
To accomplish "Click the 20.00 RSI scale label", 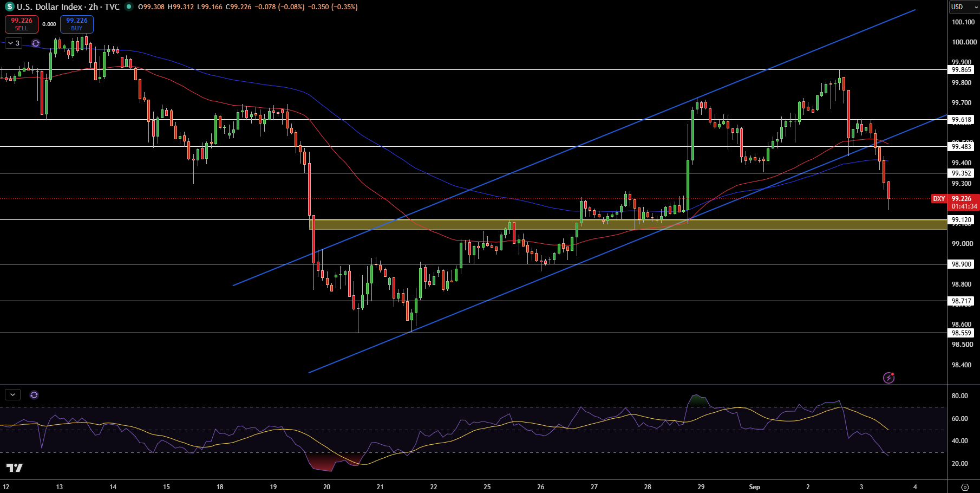I will coord(960,464).
